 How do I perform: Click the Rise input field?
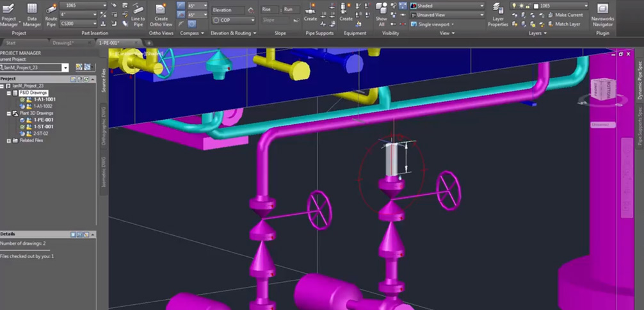269,10
